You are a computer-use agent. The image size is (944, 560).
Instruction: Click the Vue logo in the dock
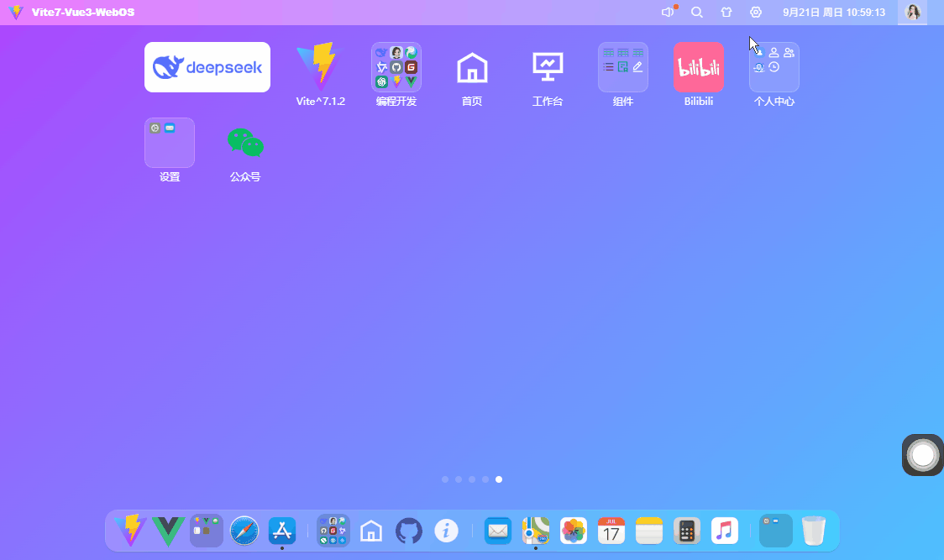click(168, 531)
